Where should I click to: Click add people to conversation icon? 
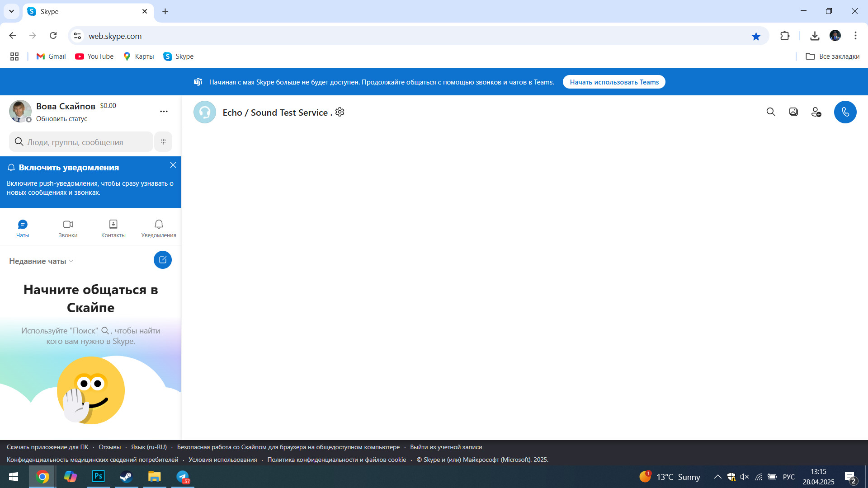[816, 112]
